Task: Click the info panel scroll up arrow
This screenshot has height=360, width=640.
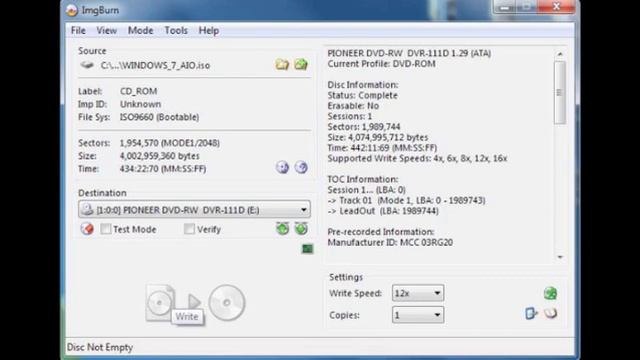Action: tap(560, 54)
